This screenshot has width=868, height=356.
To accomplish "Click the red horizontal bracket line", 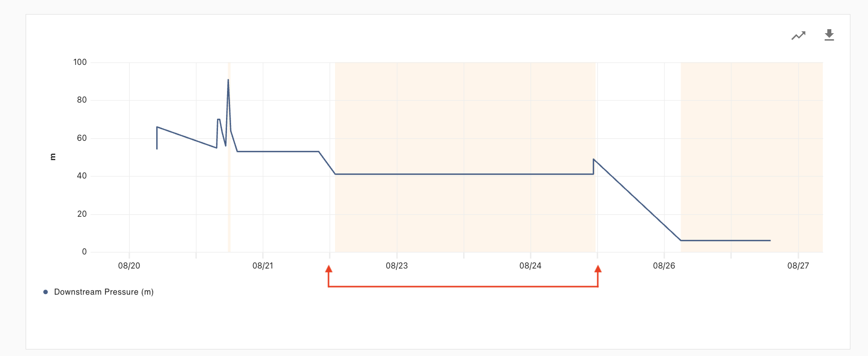I will pos(463,287).
